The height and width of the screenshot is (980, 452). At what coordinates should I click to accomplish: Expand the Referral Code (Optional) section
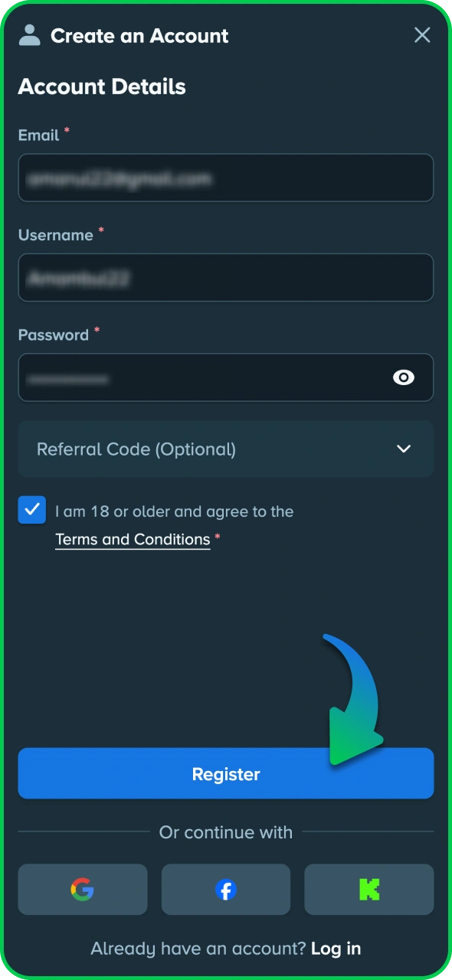click(x=226, y=449)
